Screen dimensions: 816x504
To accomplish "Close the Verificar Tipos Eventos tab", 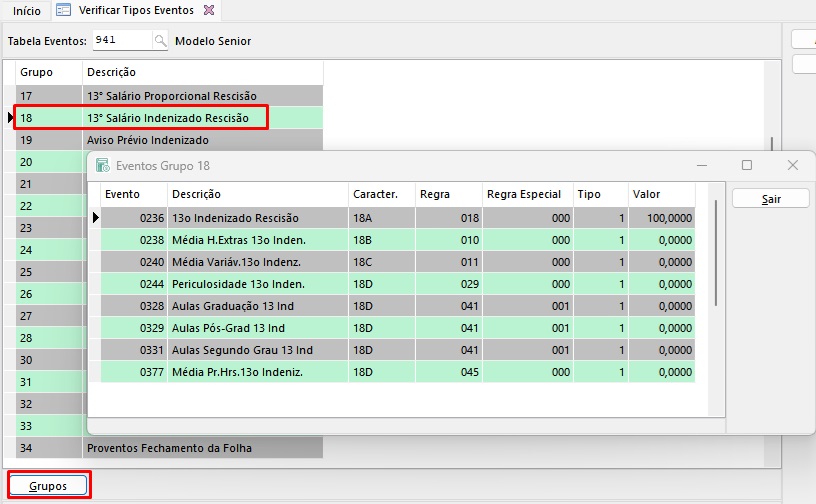I will (209, 10).
